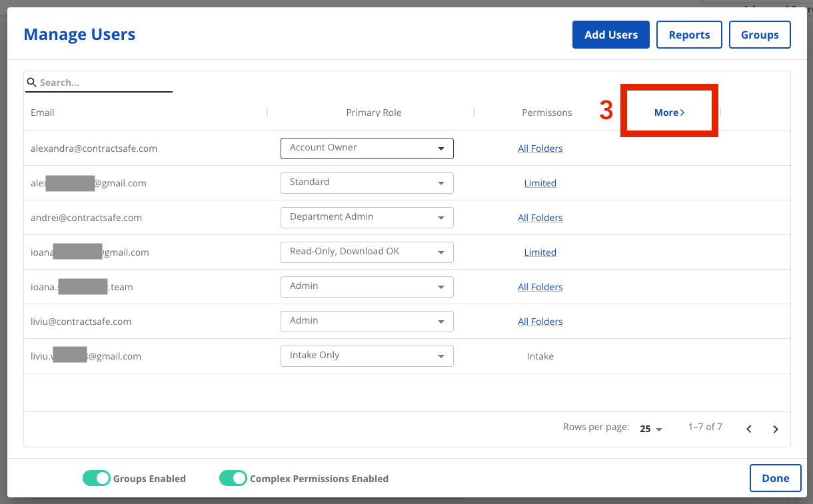Go to the next page of users
813x504 pixels.
(x=776, y=429)
